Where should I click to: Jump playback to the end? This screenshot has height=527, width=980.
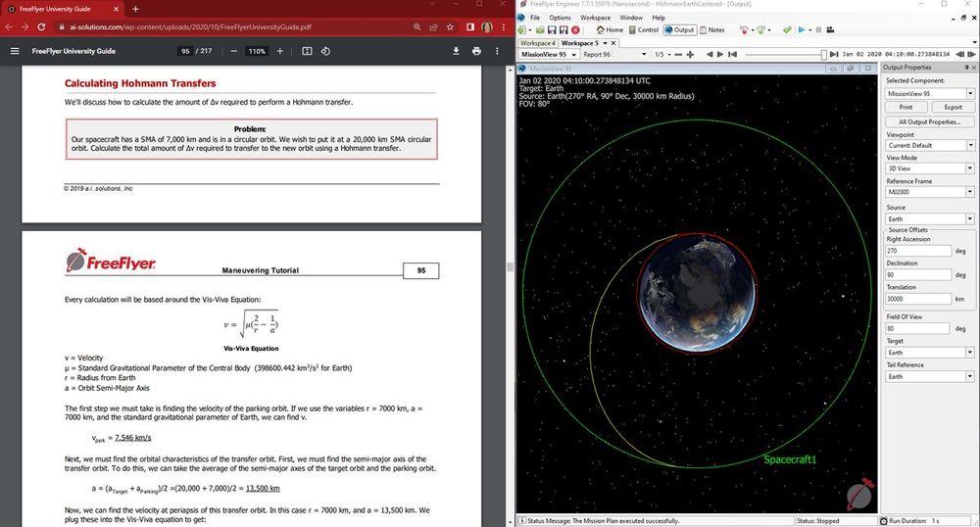click(x=834, y=54)
